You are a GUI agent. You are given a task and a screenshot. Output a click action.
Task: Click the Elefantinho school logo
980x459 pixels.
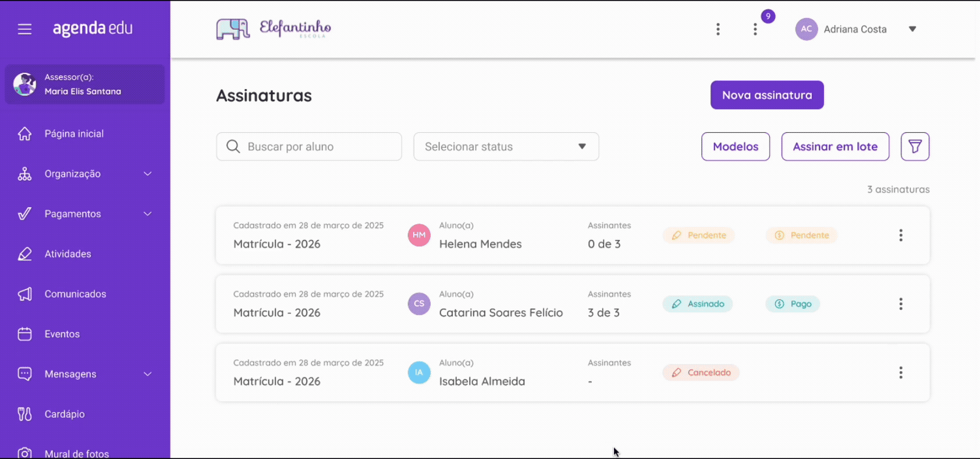point(274,29)
